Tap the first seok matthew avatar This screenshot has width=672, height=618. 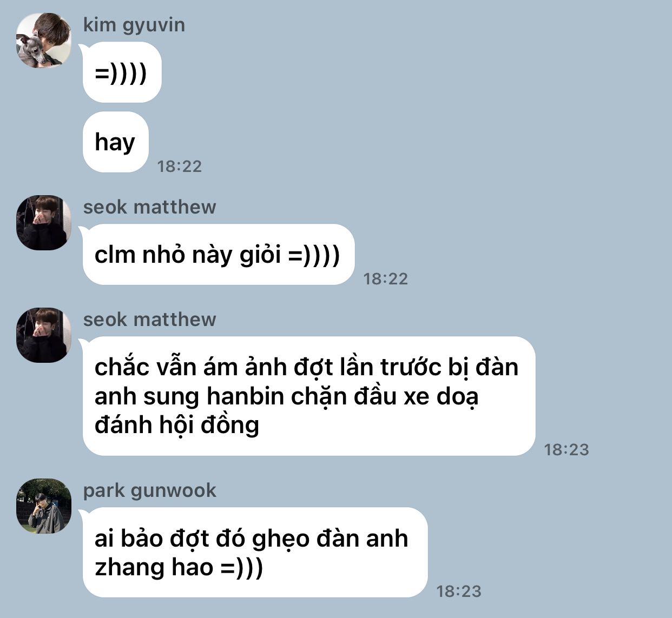coord(44,223)
